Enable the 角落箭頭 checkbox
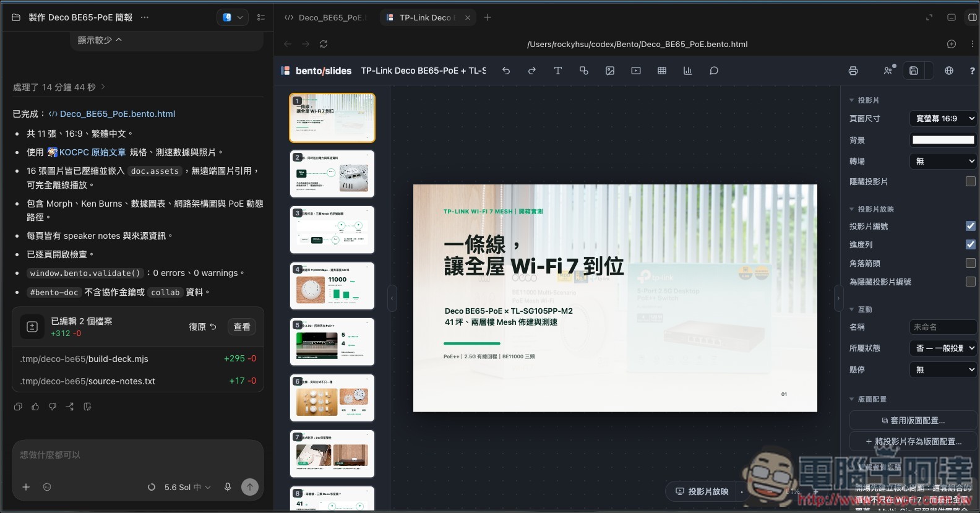980x513 pixels. pyautogui.click(x=971, y=263)
